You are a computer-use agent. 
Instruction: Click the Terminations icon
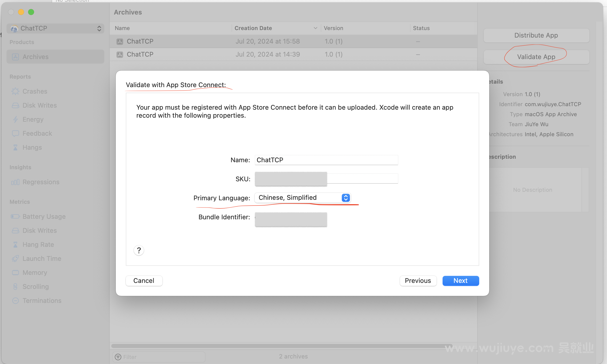click(16, 301)
